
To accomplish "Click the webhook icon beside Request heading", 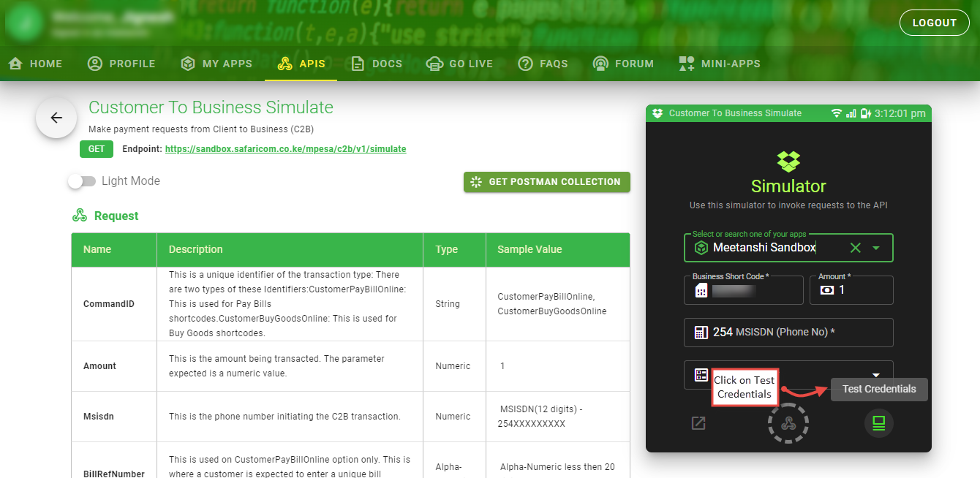I will [79, 216].
